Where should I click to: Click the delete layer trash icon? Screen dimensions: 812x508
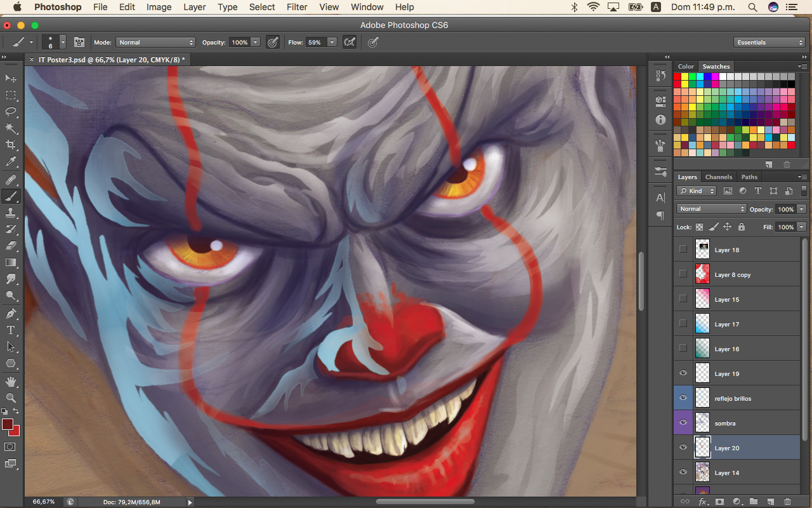787,502
